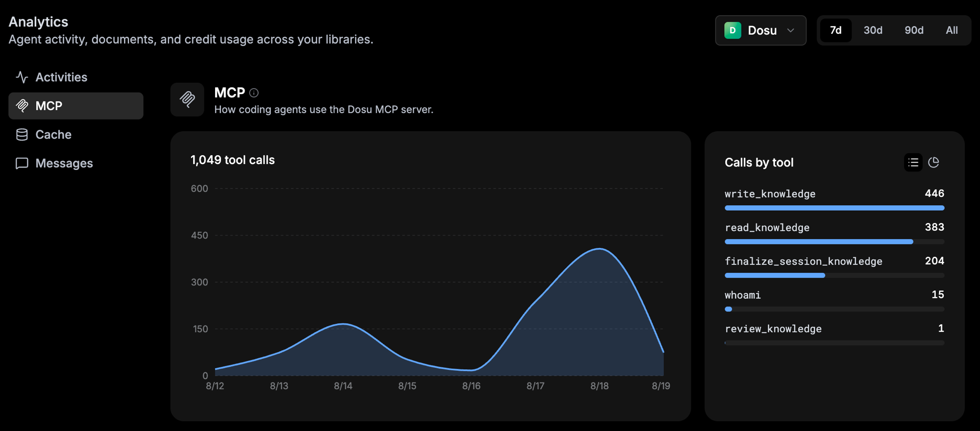Click the info icon beside MCP heading

pos(254,93)
